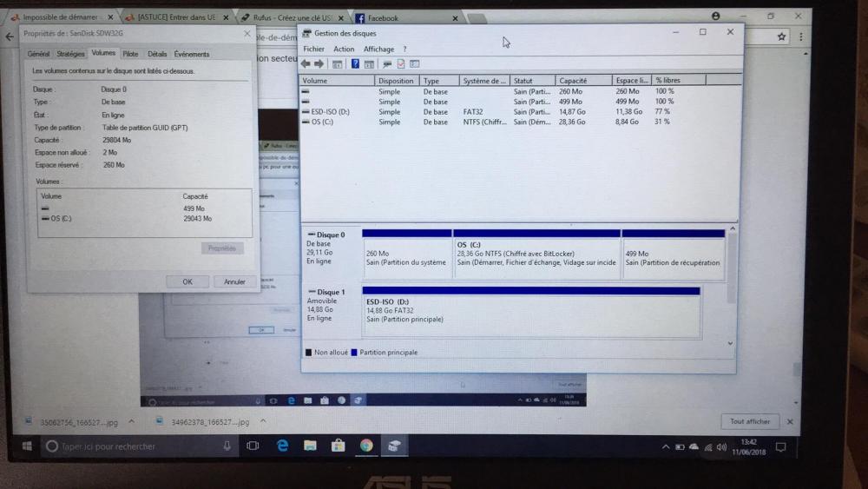Image resolution: width=868 pixels, height=489 pixels.
Task: Open Chrome three-dot menu
Action: click(801, 37)
